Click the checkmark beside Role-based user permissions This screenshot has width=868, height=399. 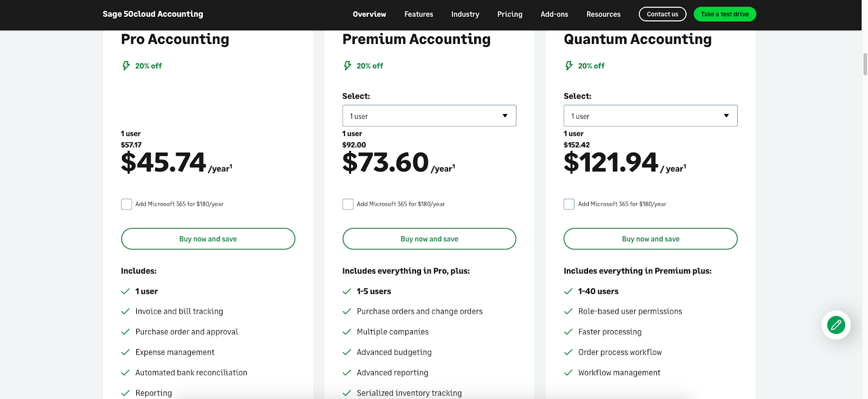pyautogui.click(x=568, y=312)
